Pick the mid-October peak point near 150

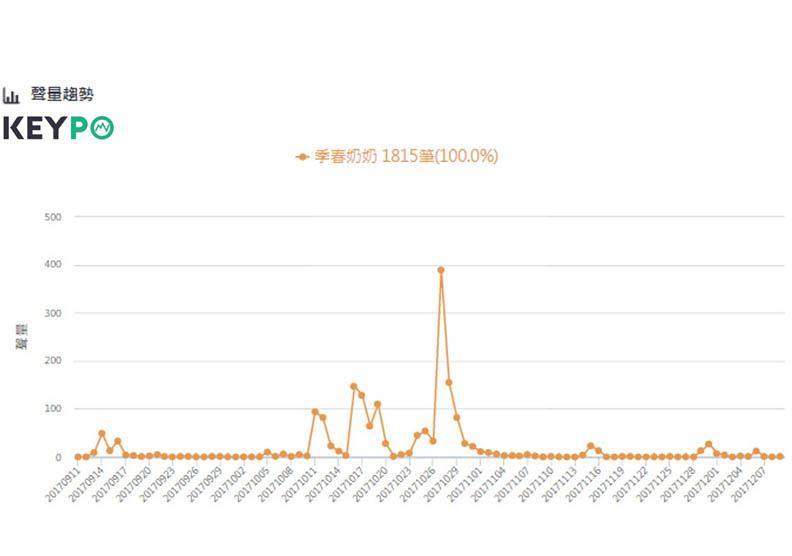[354, 386]
